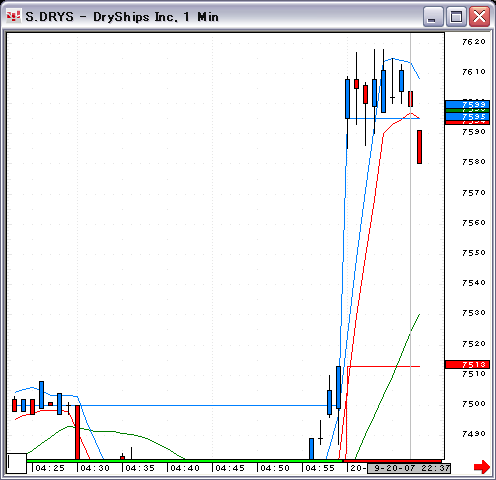The image size is (496, 480).
Task: Click the 7570 price scale label
Action: pyautogui.click(x=474, y=193)
